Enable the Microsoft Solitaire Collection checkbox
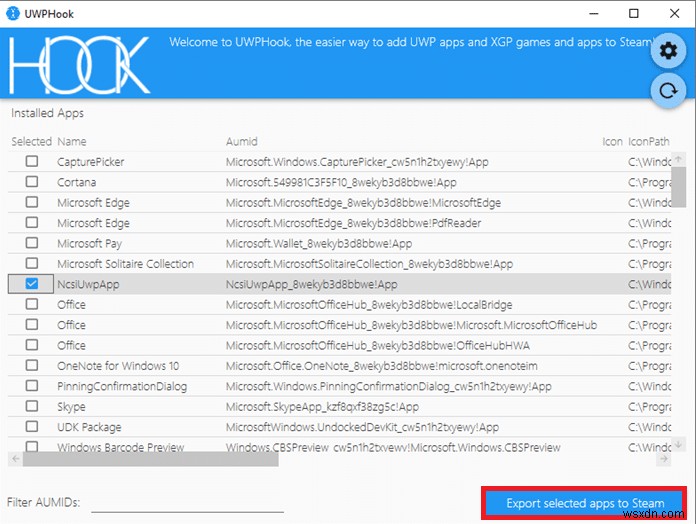Viewport: 696px width, 524px height. 32,263
